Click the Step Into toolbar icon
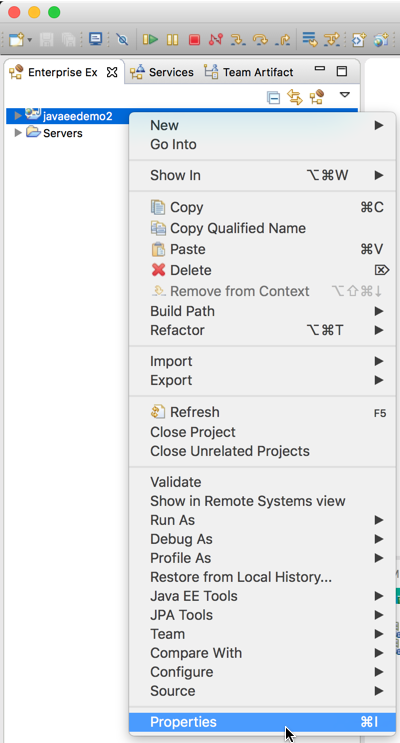The image size is (400, 743). (x=238, y=39)
